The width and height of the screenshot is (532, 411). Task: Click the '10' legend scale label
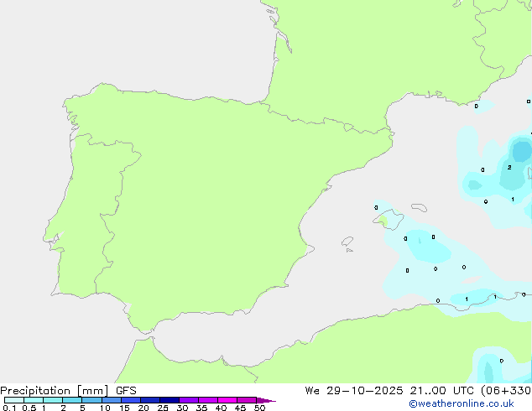point(105,408)
